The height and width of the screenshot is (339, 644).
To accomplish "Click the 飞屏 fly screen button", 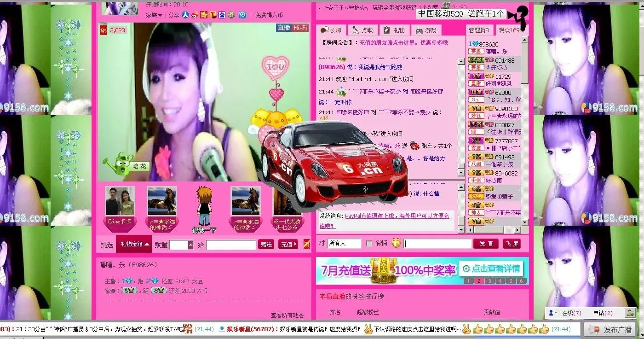I will [512, 244].
